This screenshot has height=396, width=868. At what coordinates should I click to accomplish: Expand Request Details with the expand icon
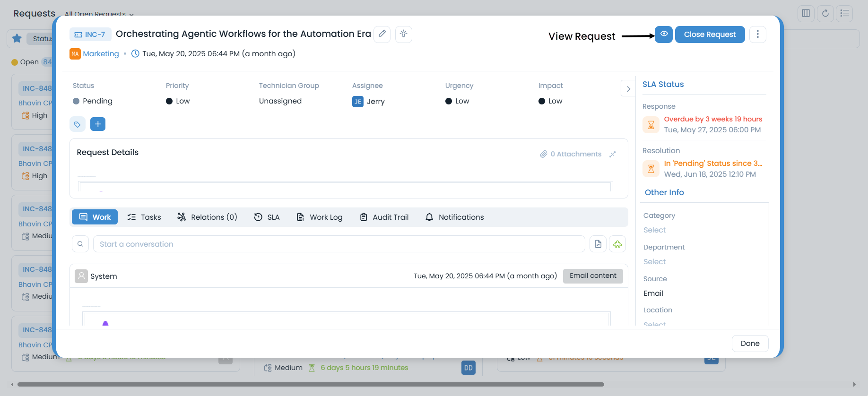(x=612, y=154)
